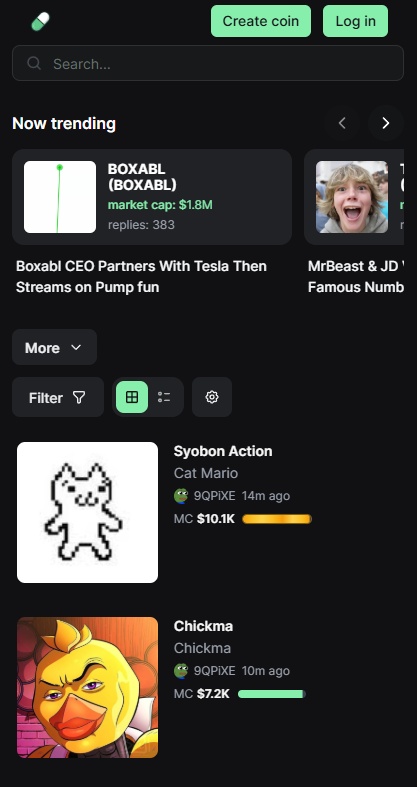Image resolution: width=417 pixels, height=787 pixels.
Task: Go to next trending coins arrow
Action: coord(385,123)
